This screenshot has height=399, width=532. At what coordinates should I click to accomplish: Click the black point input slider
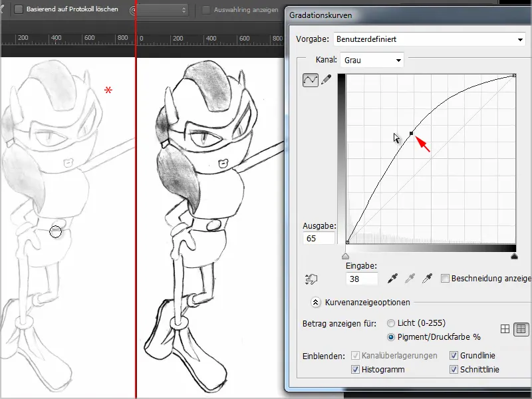pos(514,256)
